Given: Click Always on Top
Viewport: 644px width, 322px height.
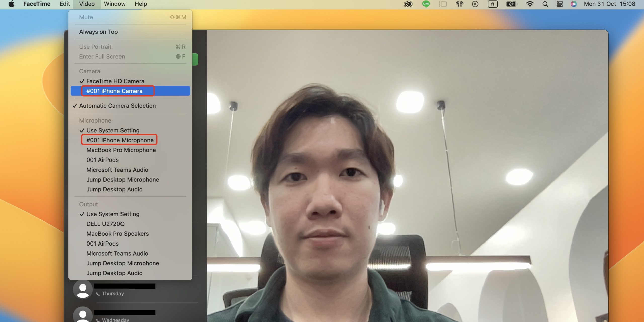Looking at the screenshot, I should click(98, 32).
